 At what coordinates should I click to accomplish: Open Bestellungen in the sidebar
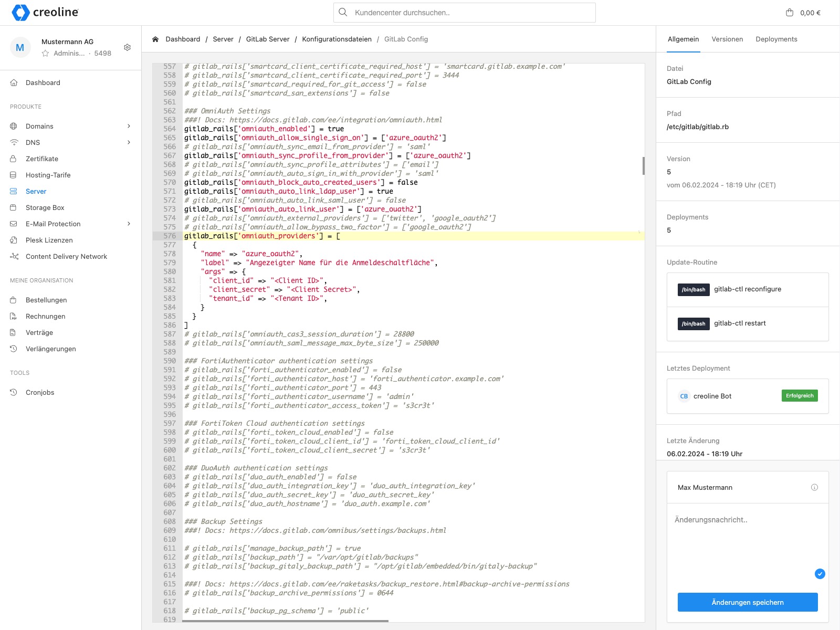pyautogui.click(x=46, y=300)
